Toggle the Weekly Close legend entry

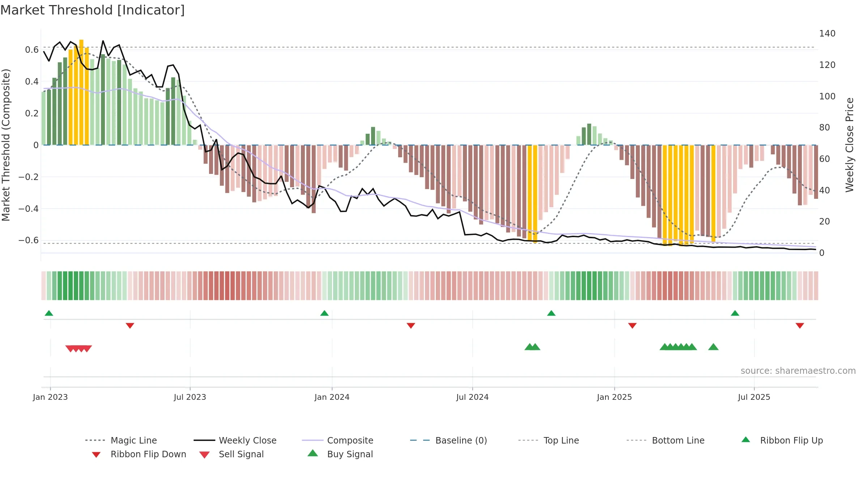pyautogui.click(x=235, y=440)
